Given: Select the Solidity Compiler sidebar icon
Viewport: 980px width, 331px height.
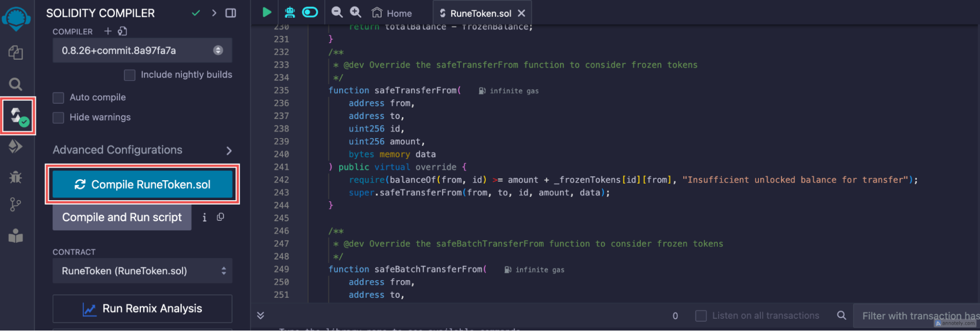Looking at the screenshot, I should click(x=18, y=116).
